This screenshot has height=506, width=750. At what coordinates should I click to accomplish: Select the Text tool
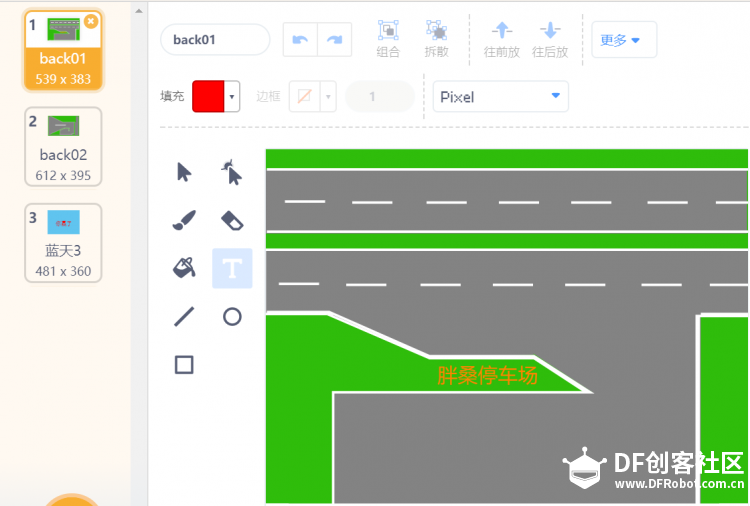click(x=232, y=268)
